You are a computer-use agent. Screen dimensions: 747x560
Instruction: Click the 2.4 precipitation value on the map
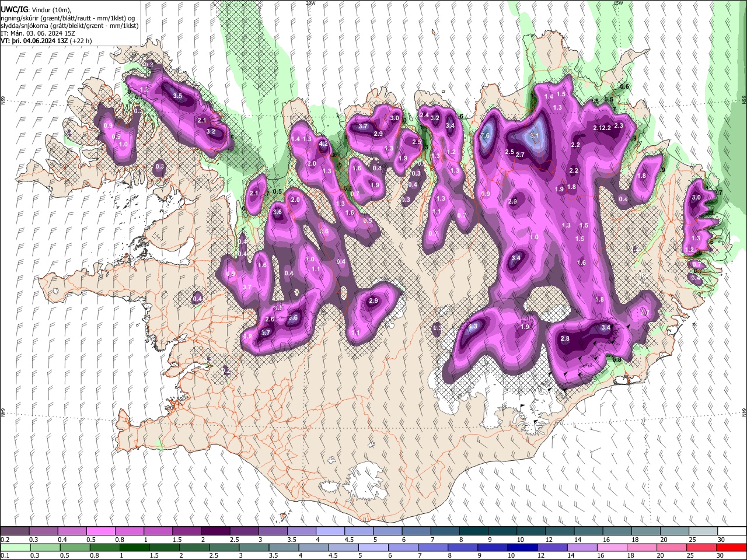[x=424, y=115]
